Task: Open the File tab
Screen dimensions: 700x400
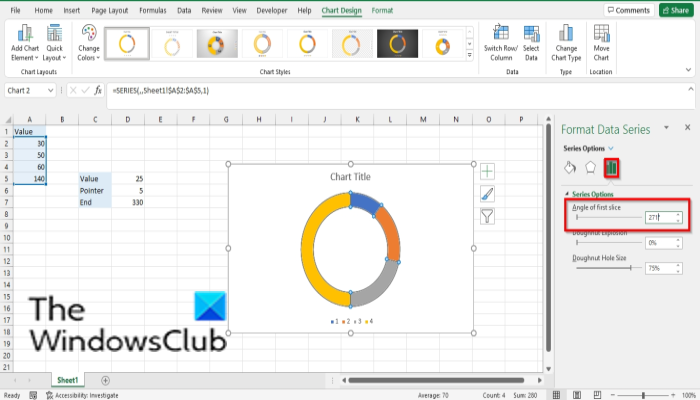Action: pyautogui.click(x=15, y=10)
